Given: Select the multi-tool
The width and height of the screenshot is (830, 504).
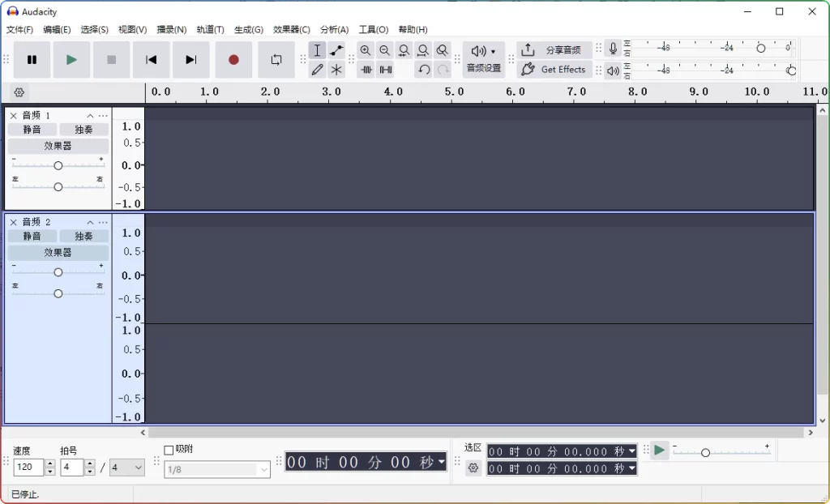Looking at the screenshot, I should 336,70.
